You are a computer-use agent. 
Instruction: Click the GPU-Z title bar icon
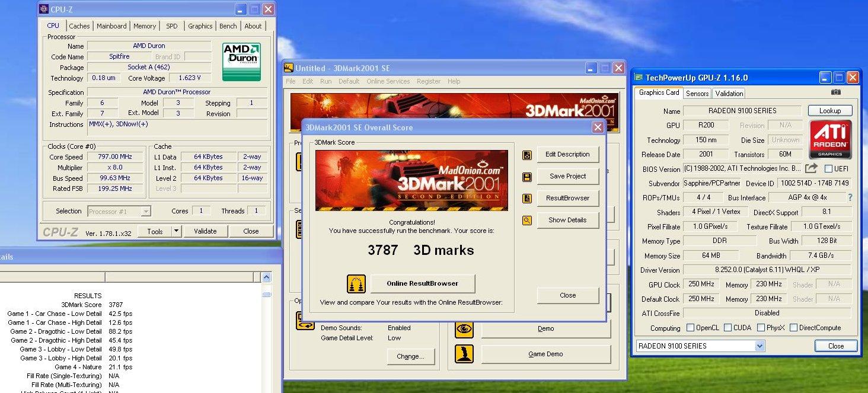click(x=639, y=78)
